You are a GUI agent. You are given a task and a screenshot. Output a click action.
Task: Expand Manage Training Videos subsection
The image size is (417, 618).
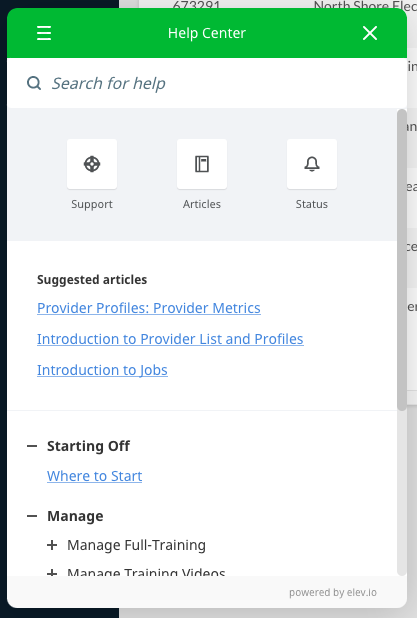tap(52, 572)
